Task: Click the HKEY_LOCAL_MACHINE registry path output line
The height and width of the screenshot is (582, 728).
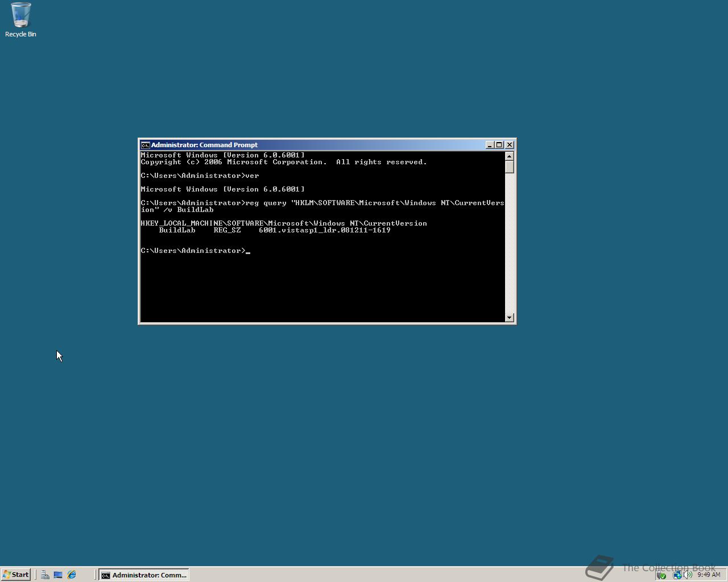Action: 284,223
